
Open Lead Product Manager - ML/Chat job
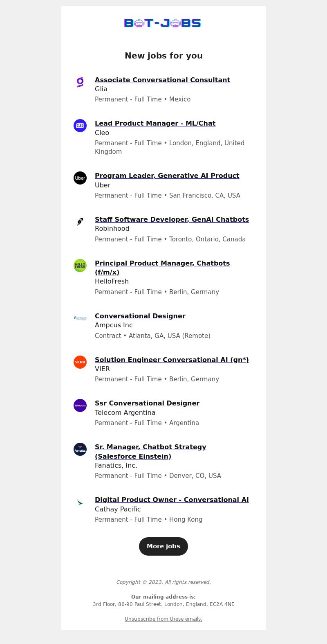pyautogui.click(x=155, y=123)
